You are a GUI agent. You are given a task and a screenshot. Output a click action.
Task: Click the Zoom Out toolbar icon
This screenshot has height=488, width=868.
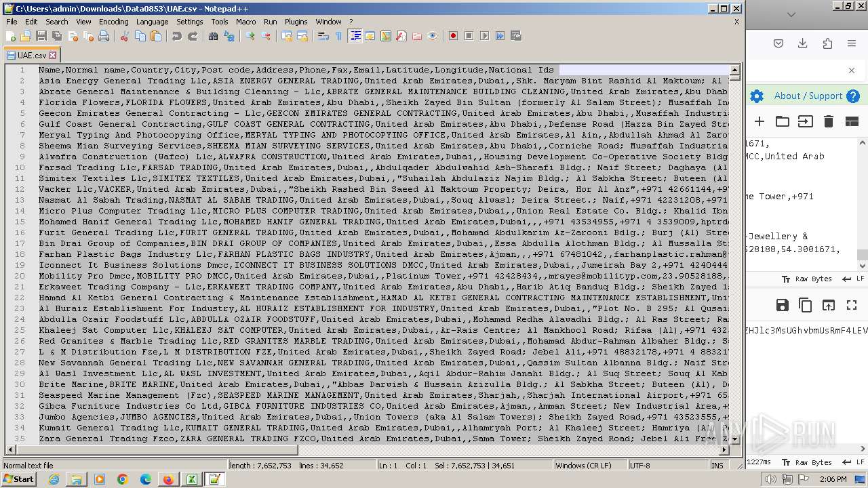tap(266, 36)
